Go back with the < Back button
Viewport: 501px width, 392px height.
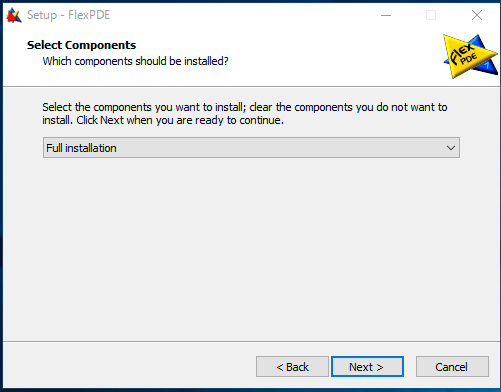click(x=292, y=367)
